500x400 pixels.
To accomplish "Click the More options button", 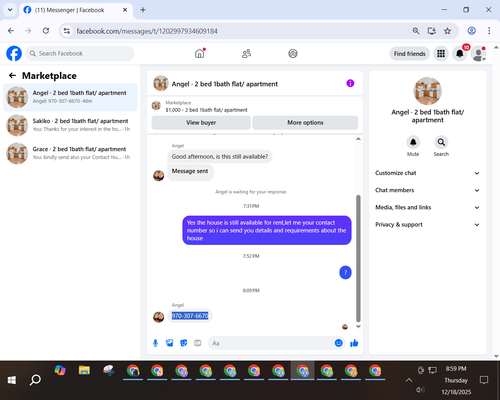I will pyautogui.click(x=305, y=123).
